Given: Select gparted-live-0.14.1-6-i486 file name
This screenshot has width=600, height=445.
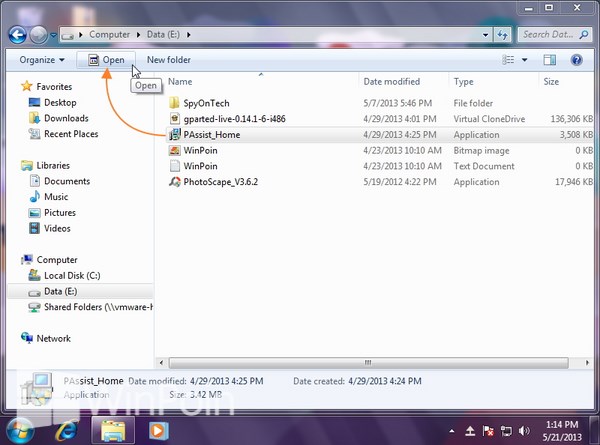Looking at the screenshot, I should 234,119.
